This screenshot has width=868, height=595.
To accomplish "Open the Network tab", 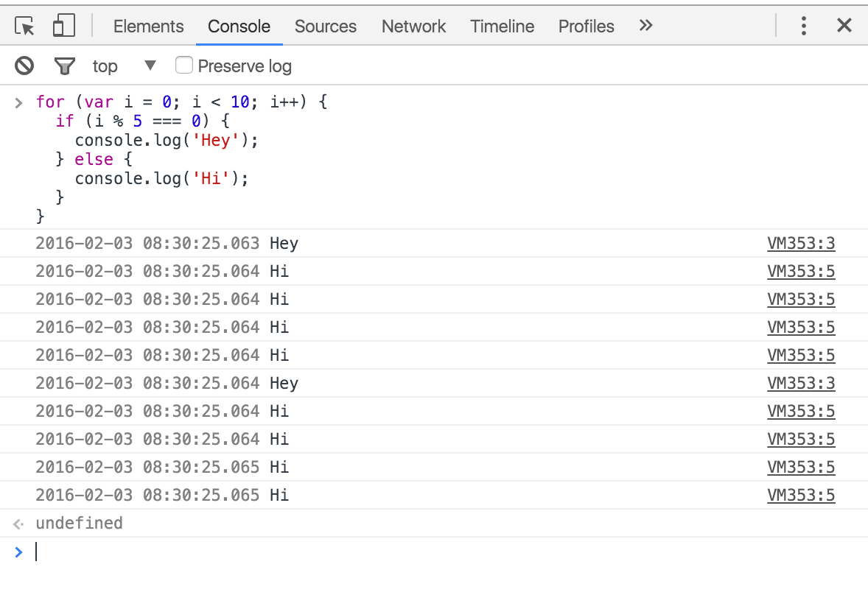I will pos(413,27).
